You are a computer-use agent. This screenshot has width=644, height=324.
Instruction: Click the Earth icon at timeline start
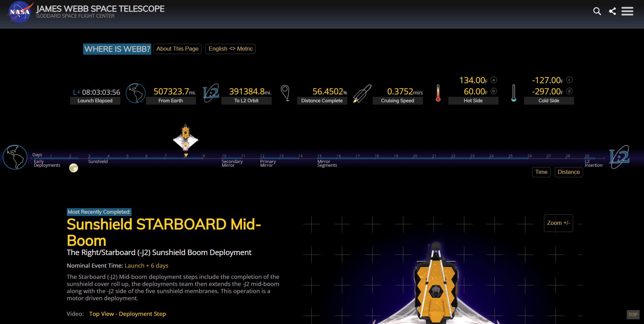[x=15, y=157]
